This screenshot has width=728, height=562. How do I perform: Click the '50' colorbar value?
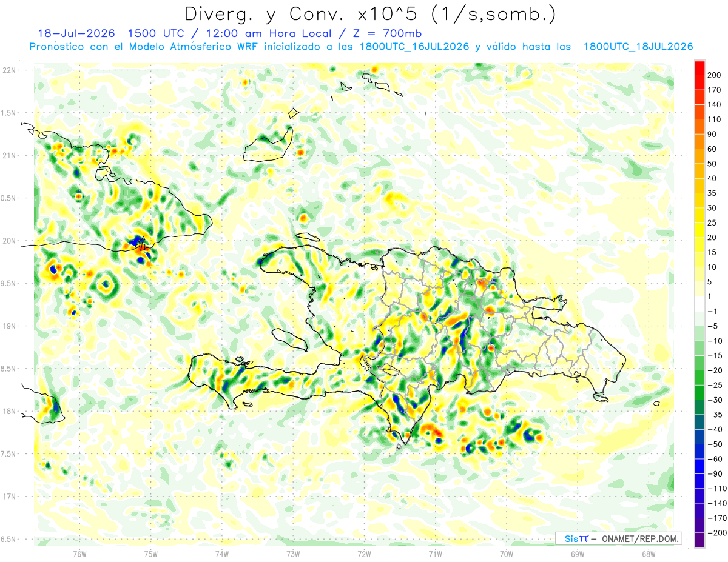[712, 164]
